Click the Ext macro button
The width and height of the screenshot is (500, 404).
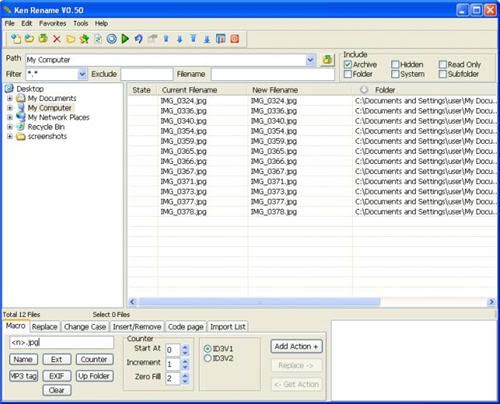(x=57, y=359)
